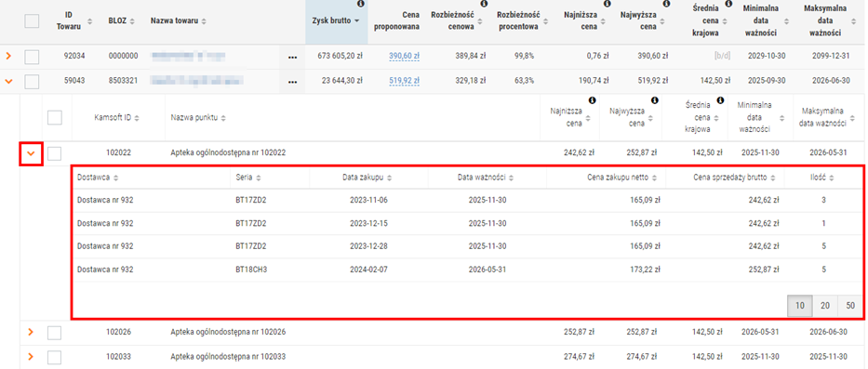The width and height of the screenshot is (868, 369).
Task: Expand product row 92034
Action: [8, 56]
